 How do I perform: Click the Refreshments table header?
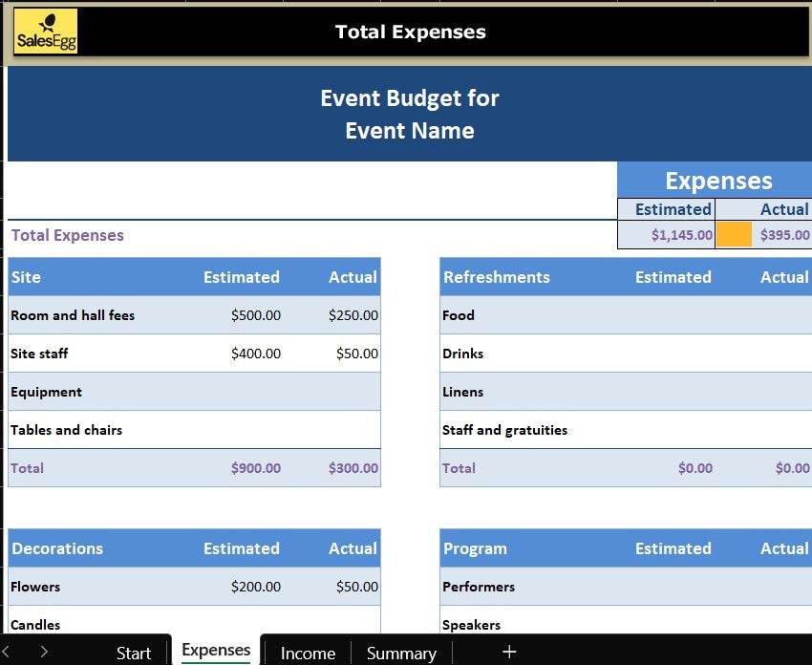[x=497, y=277]
